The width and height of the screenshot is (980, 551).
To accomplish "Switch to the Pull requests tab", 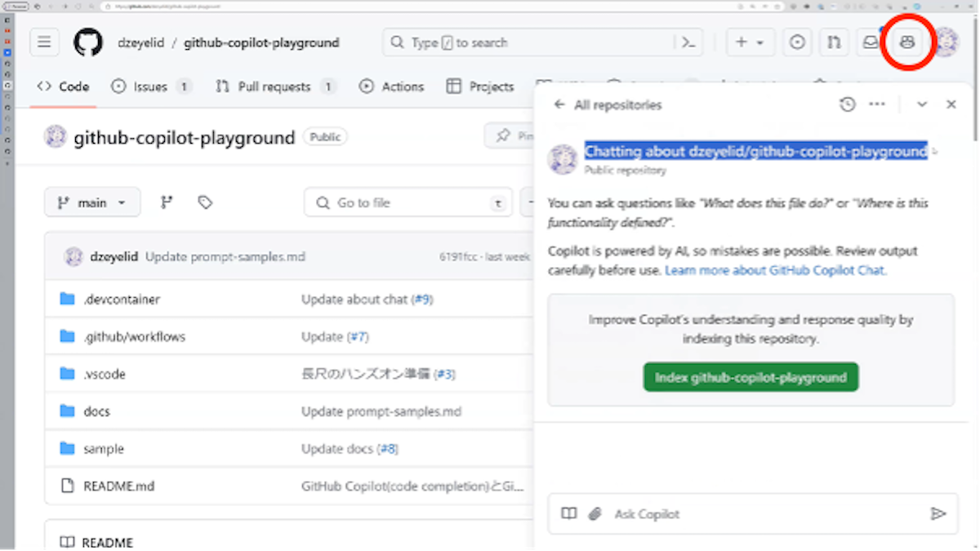I will [276, 87].
